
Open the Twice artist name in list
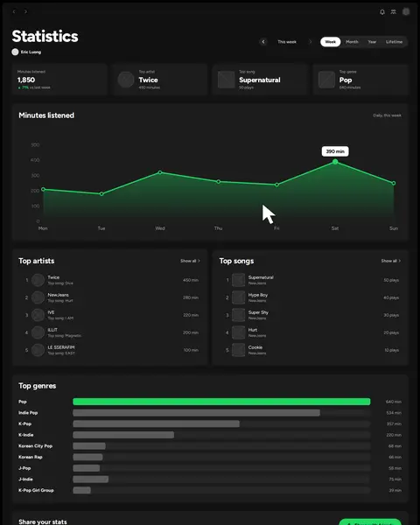tap(53, 277)
